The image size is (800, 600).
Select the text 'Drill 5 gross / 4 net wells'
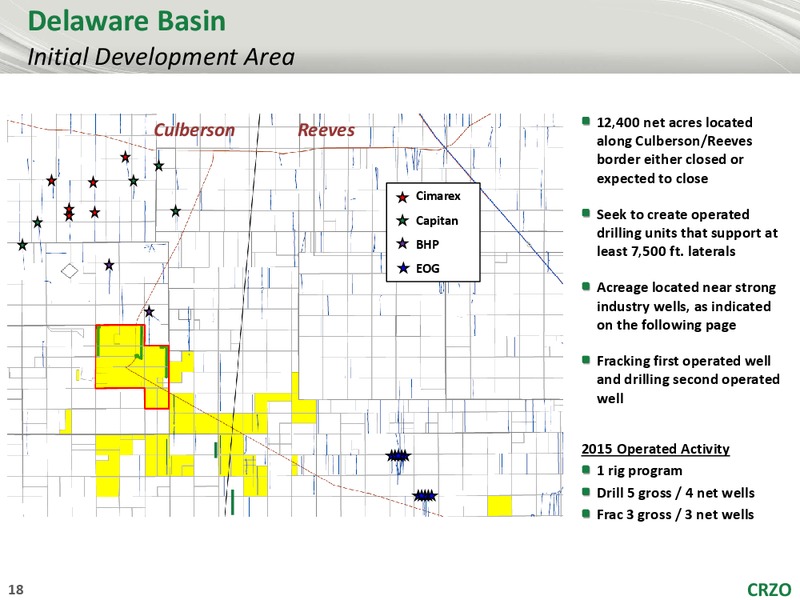(676, 493)
